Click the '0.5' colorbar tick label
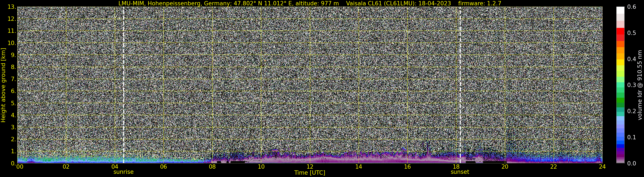644x177 pixels. (x=632, y=33)
